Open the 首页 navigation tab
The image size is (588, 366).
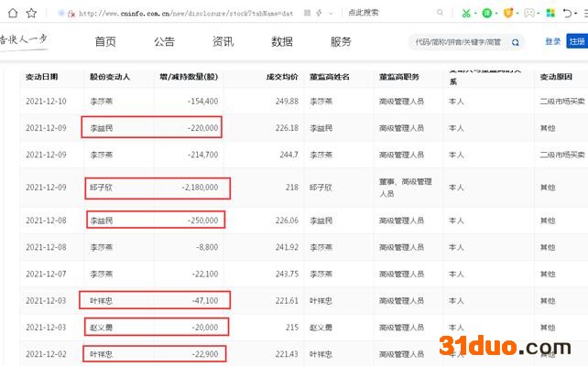click(x=105, y=41)
